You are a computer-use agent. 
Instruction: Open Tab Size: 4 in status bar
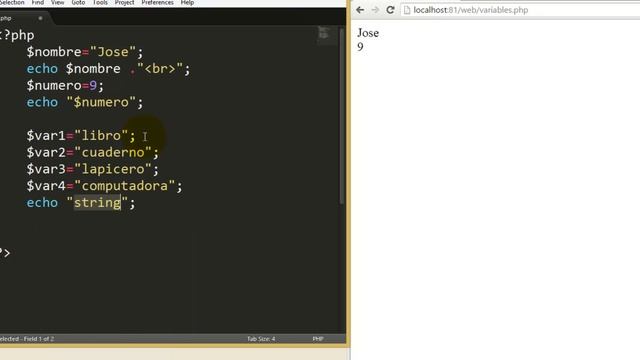[261, 339]
